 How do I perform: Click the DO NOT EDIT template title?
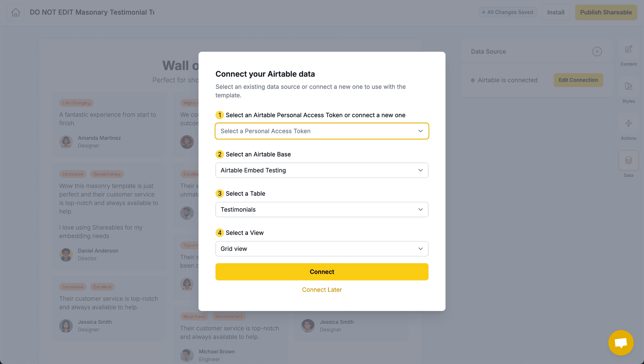coord(92,12)
